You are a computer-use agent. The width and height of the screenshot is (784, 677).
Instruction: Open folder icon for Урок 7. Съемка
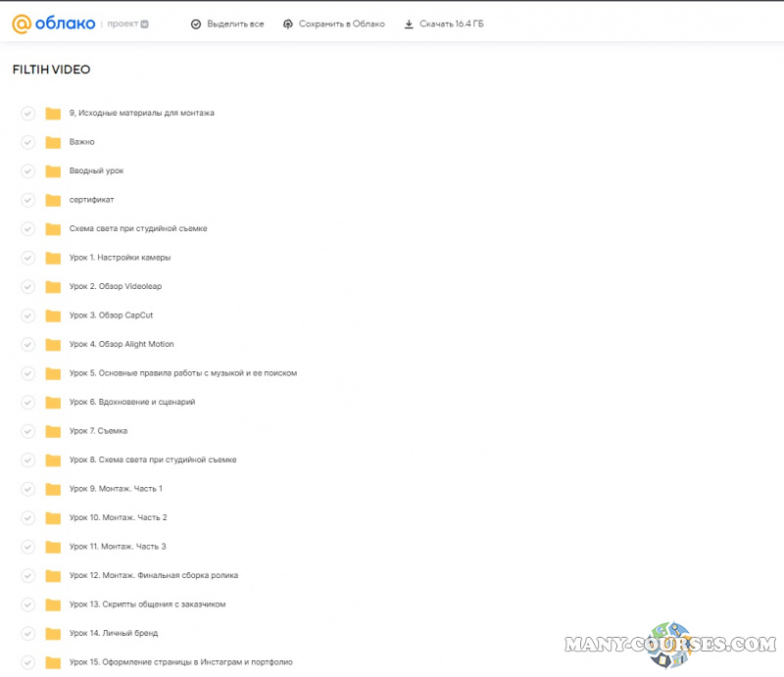[53, 431]
